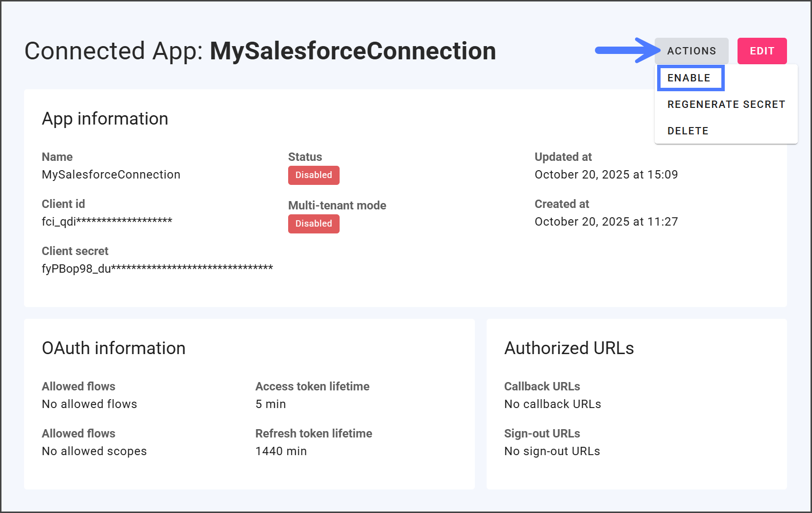Screen dimensions: 812x513
Task: Click the Authorized URLs heading
Action: tap(568, 348)
